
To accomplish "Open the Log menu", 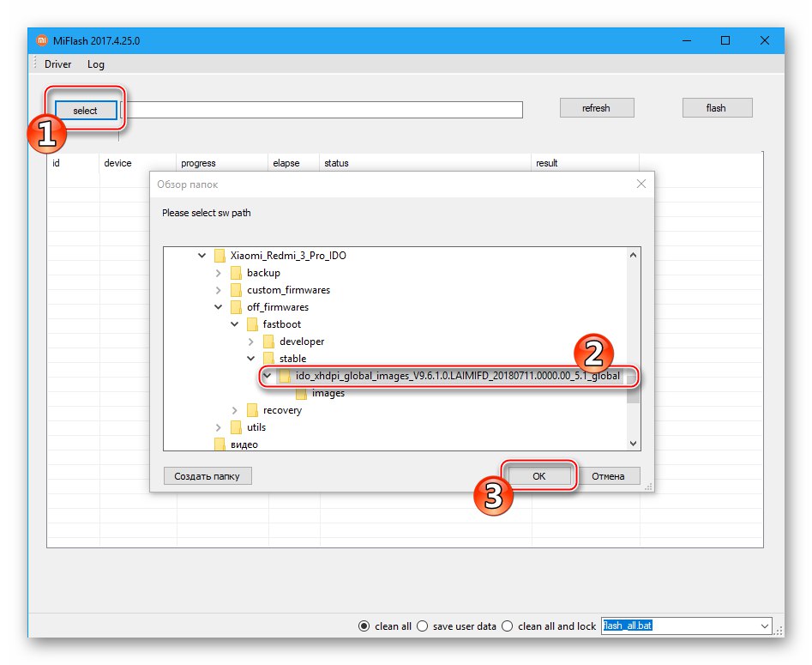I will [x=96, y=64].
